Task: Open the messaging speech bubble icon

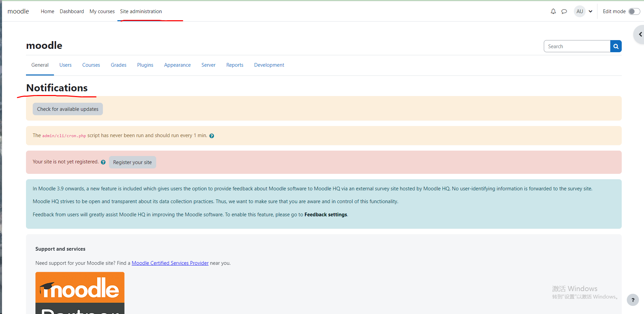Action: point(564,11)
